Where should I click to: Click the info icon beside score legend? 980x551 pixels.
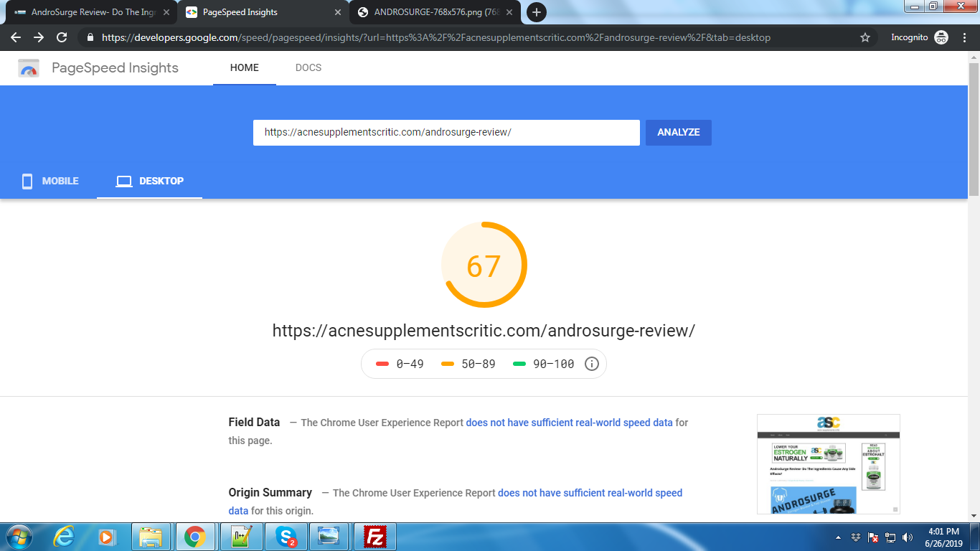pyautogui.click(x=592, y=364)
